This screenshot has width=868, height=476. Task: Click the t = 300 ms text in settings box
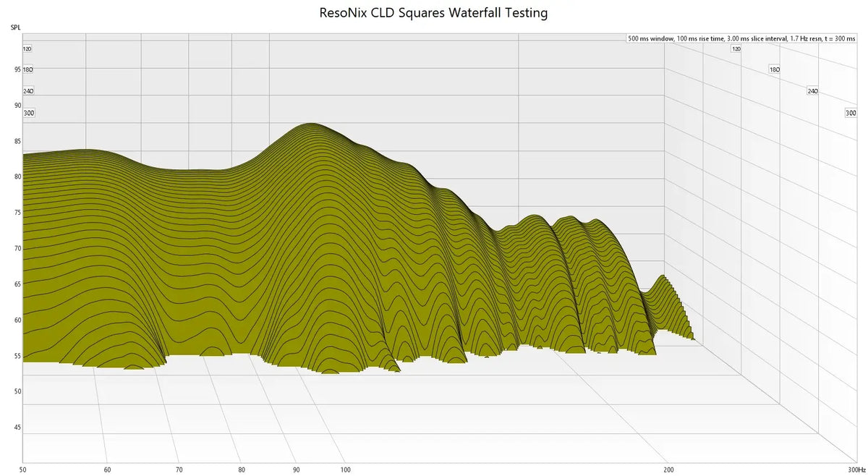click(x=841, y=38)
